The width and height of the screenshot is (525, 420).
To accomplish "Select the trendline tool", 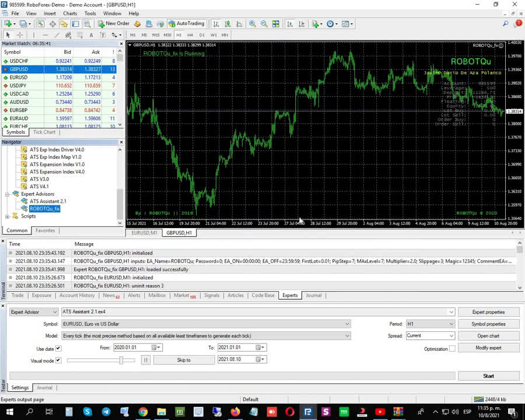I will click(x=57, y=35).
